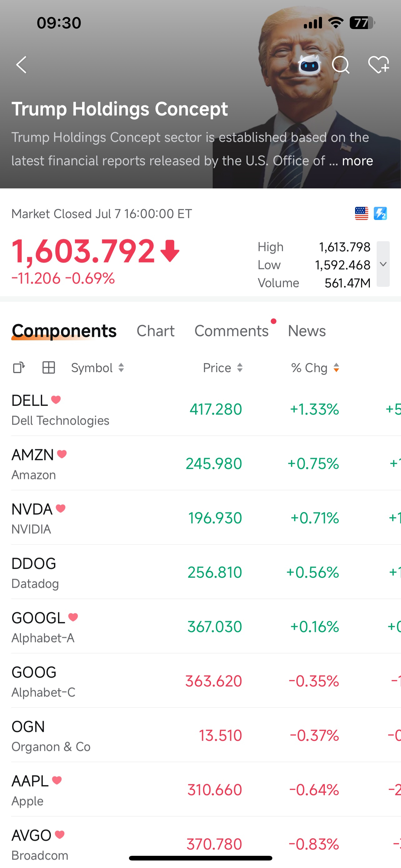Open the robot AI assistant icon
This screenshot has width=401, height=868.
click(x=309, y=65)
